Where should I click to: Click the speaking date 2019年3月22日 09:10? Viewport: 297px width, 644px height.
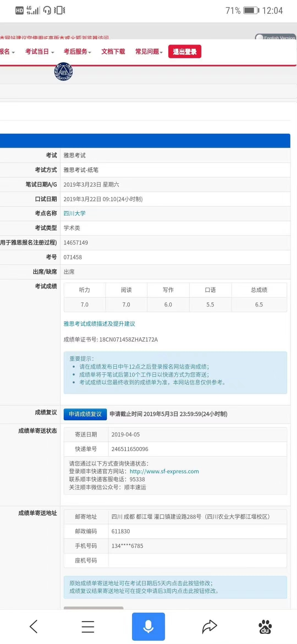click(103, 199)
